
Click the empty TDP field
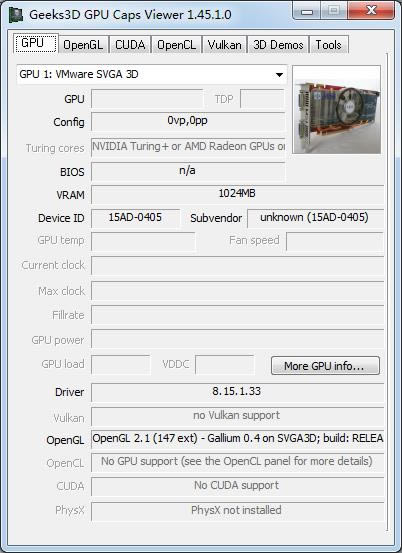pyautogui.click(x=262, y=98)
